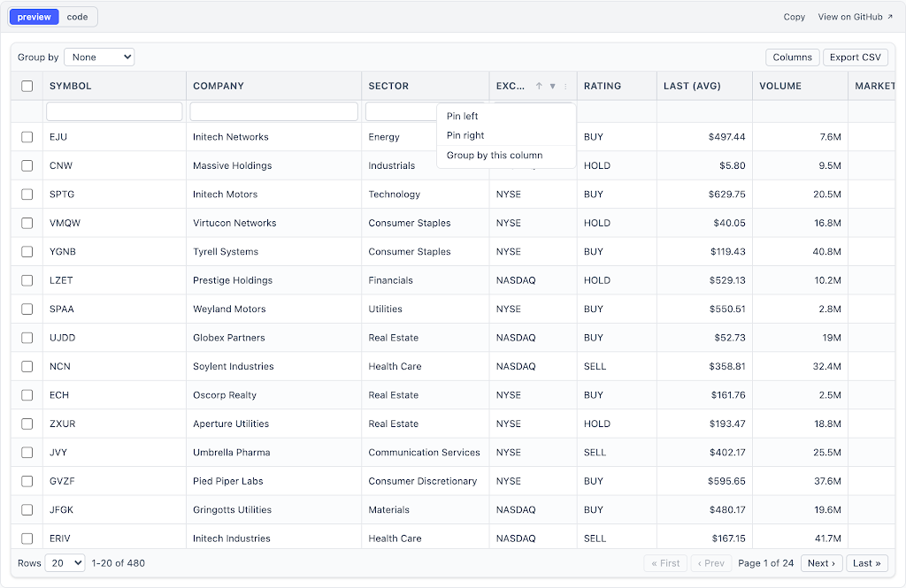This screenshot has height=588, width=906.
Task: Select the UJDD row checkbox
Action: (x=27, y=338)
